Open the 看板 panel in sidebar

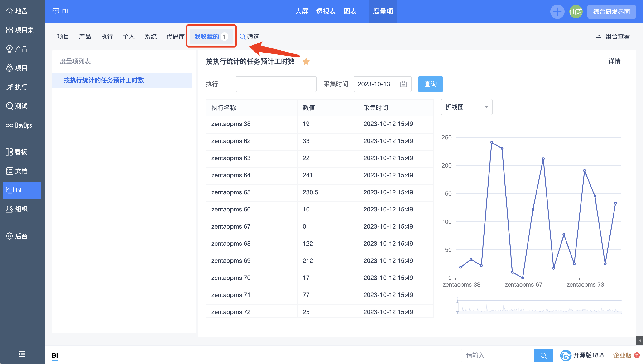click(16, 152)
